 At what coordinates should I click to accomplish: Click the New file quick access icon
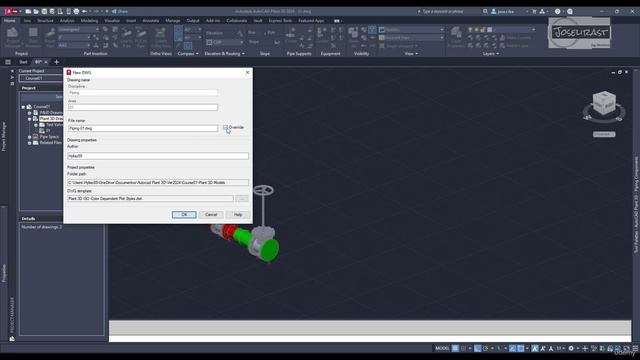point(28,11)
